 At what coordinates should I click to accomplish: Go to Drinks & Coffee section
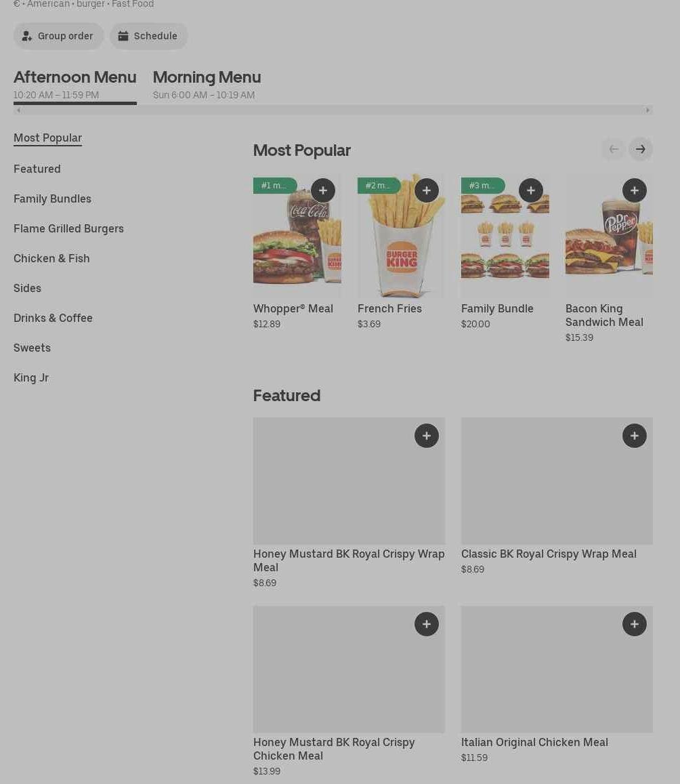(x=53, y=318)
